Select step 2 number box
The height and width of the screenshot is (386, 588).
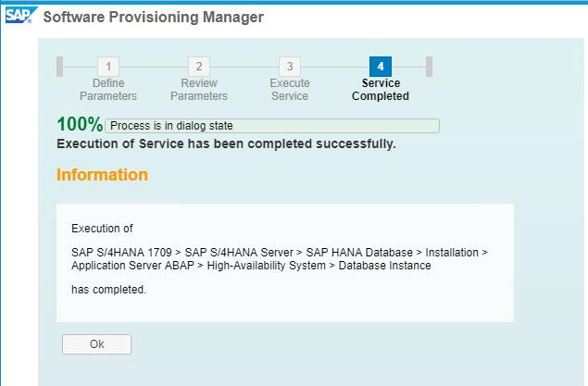pos(199,67)
